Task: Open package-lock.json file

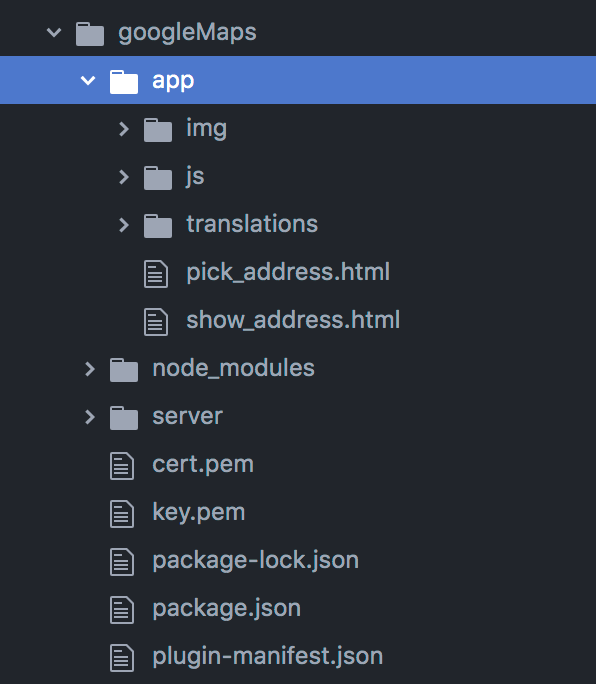Action: [x=256, y=561]
